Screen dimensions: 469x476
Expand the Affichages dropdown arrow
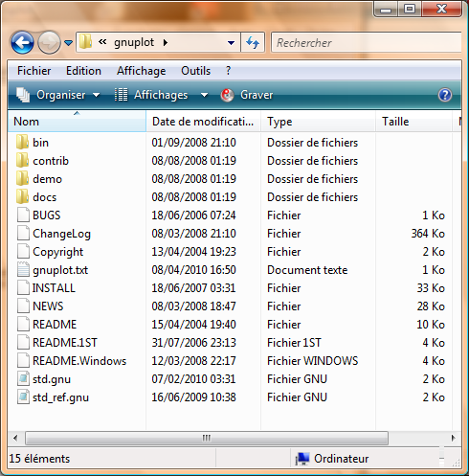click(x=204, y=95)
